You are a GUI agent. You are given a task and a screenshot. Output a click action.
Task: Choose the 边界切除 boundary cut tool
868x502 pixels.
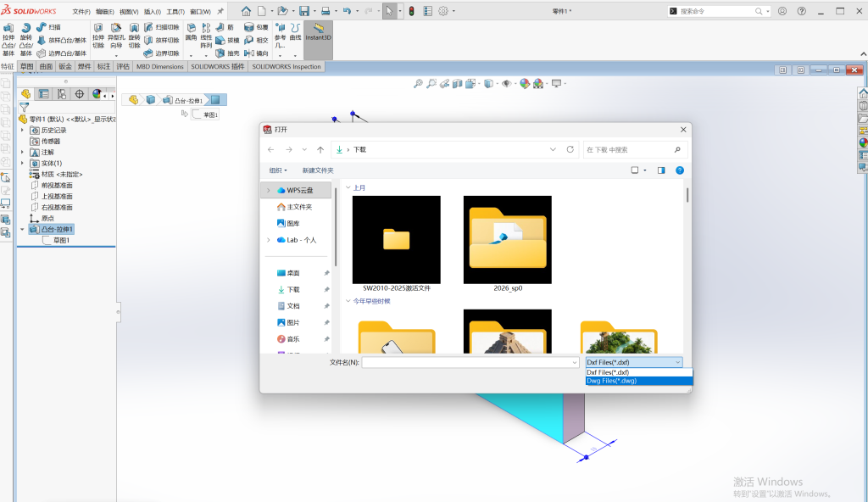[162, 53]
